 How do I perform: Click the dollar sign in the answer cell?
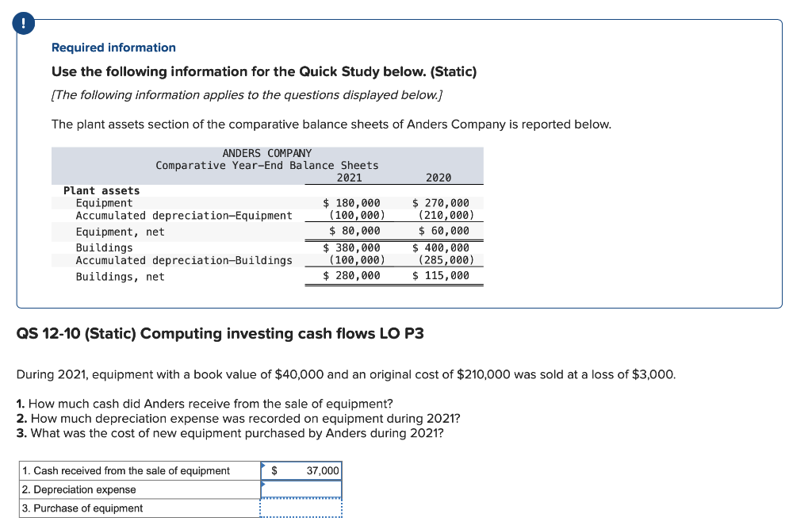point(274,470)
